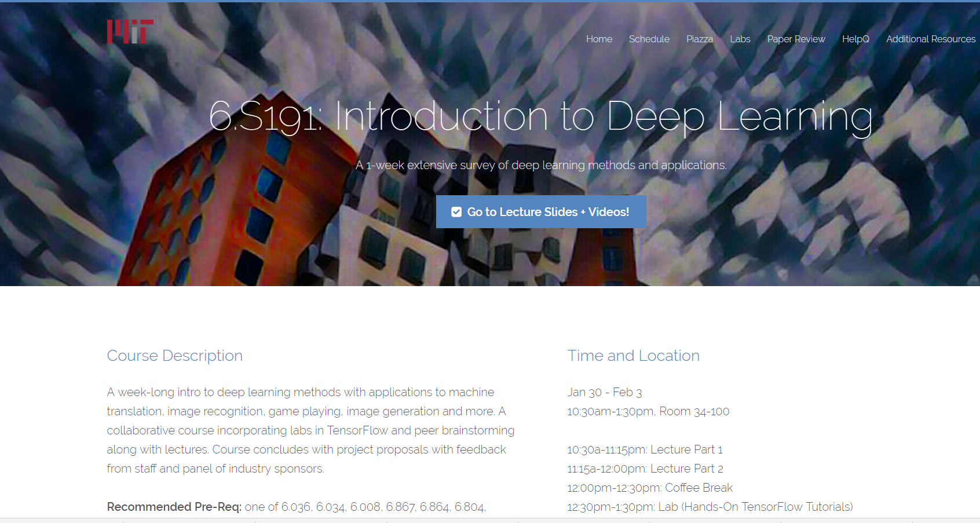Click the checkmark icon on the lecture slides button
Viewport: 980px width, 523px height.
(456, 212)
